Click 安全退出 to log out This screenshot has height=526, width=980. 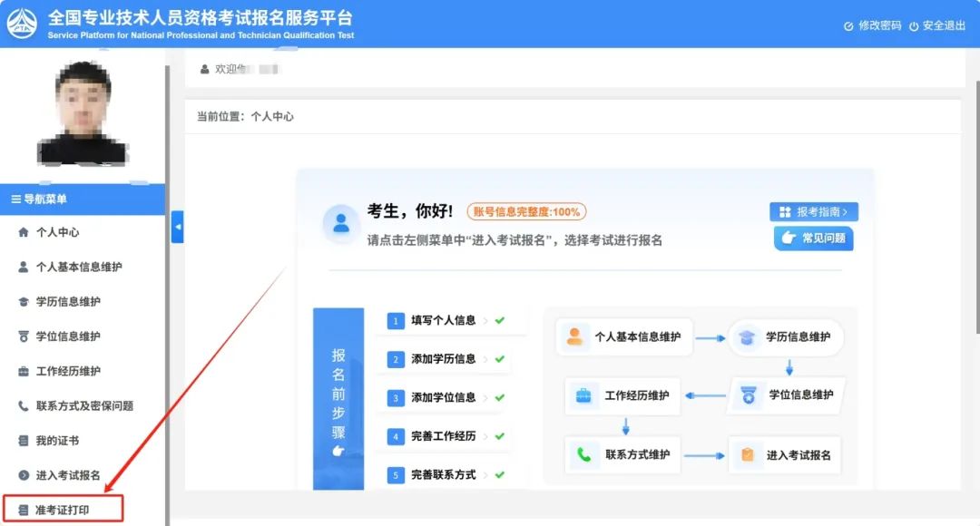936,25
